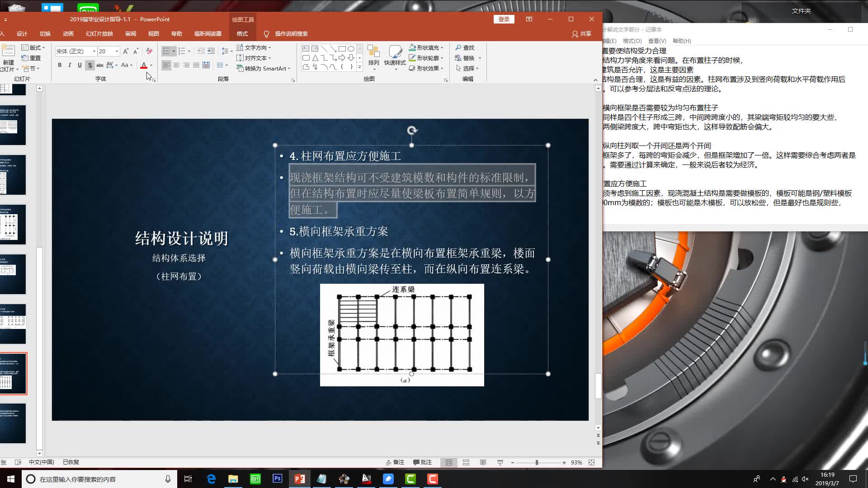Viewport: 868px width, 488px height.
Task: Decrease font size
Action: [x=136, y=51]
